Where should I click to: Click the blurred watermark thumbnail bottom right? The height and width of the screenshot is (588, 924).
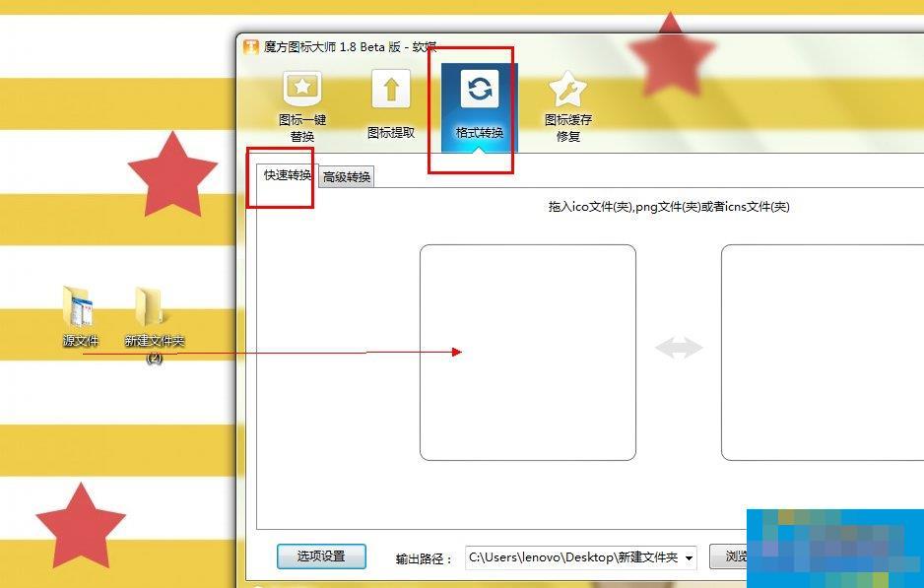[x=835, y=548]
